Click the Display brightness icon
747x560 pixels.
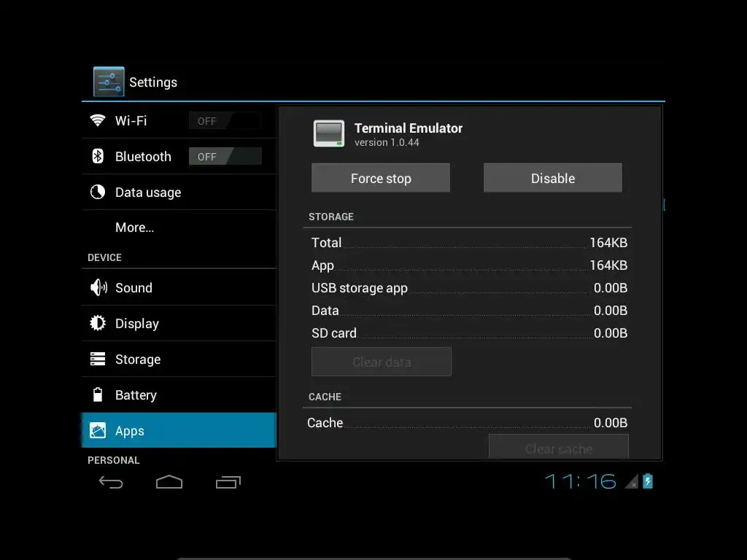point(98,323)
